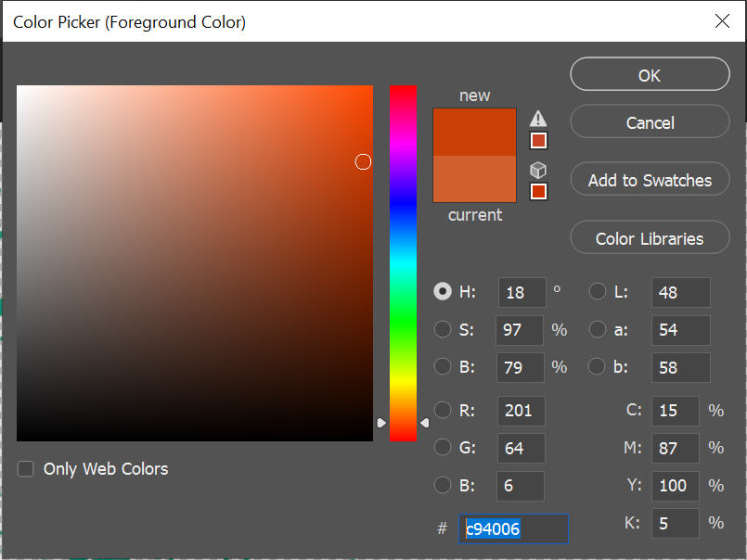This screenshot has height=560, width=747.
Task: Select the R red channel radio button
Action: tap(443, 411)
